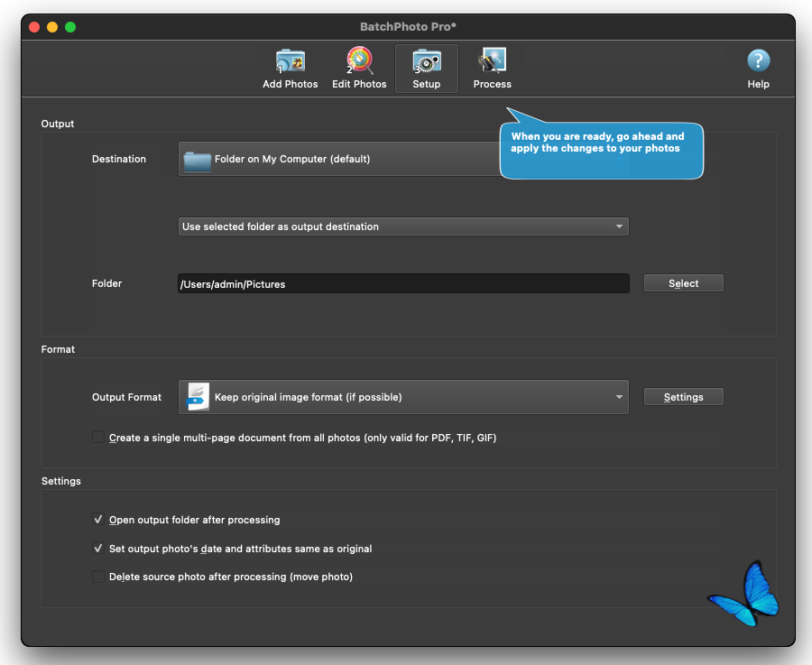Start the Process step
Image resolution: width=812 pixels, height=665 pixels.
click(492, 69)
